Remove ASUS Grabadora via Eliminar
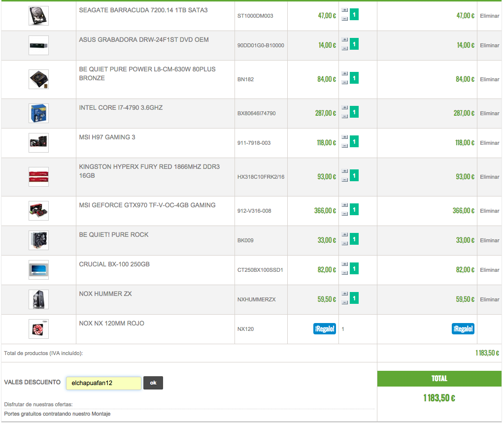Image resolution: width=504 pixels, height=423 pixels. pos(490,45)
